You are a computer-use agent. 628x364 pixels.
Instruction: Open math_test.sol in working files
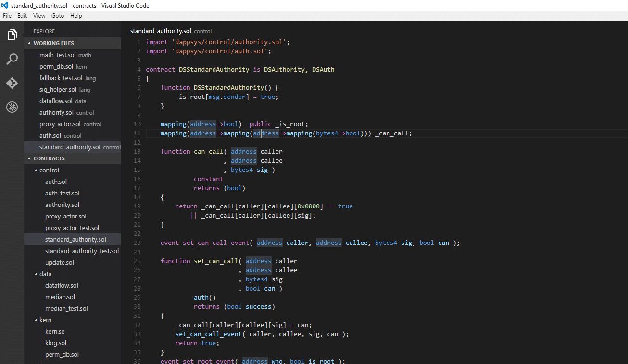[58, 55]
